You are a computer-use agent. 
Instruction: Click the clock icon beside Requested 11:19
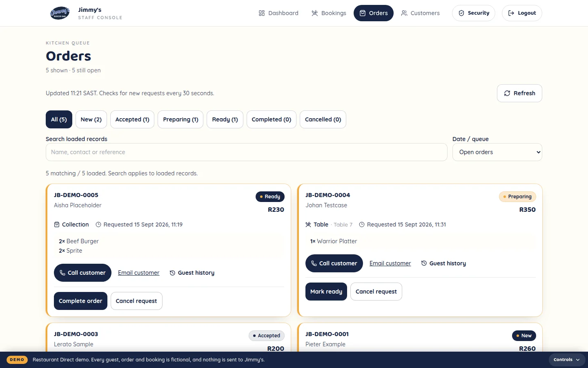coord(98,224)
